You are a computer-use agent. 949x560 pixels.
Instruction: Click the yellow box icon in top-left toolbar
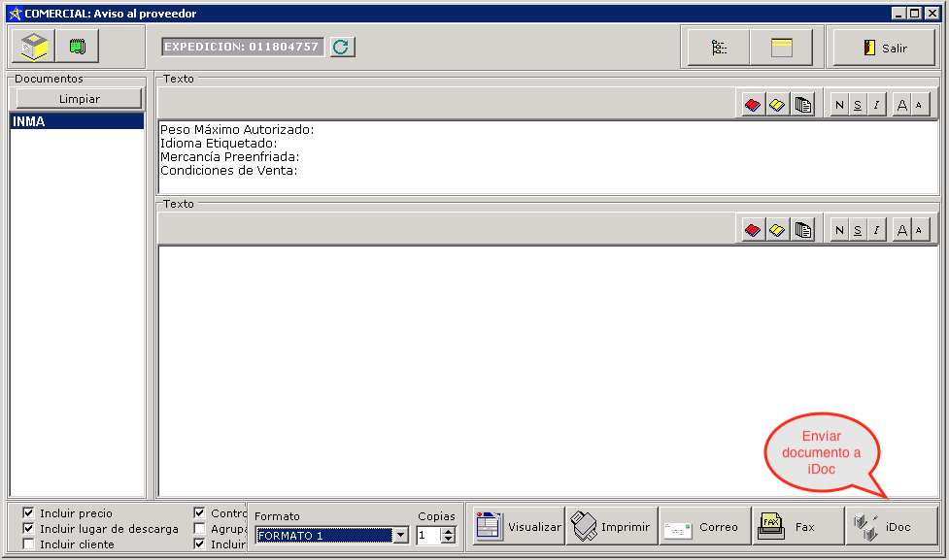34,47
